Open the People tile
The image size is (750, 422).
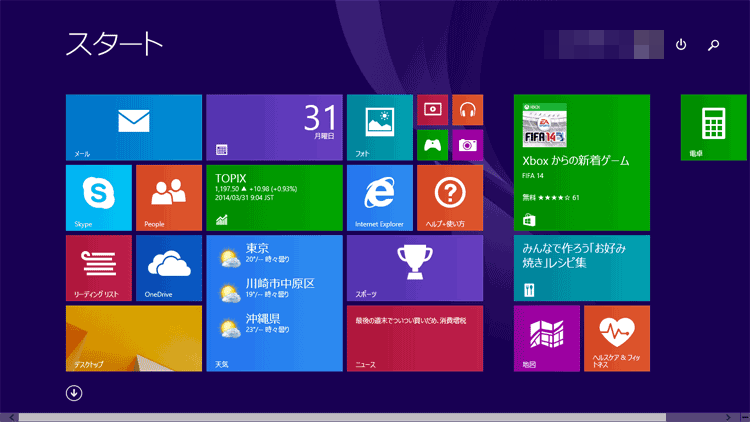click(169, 198)
